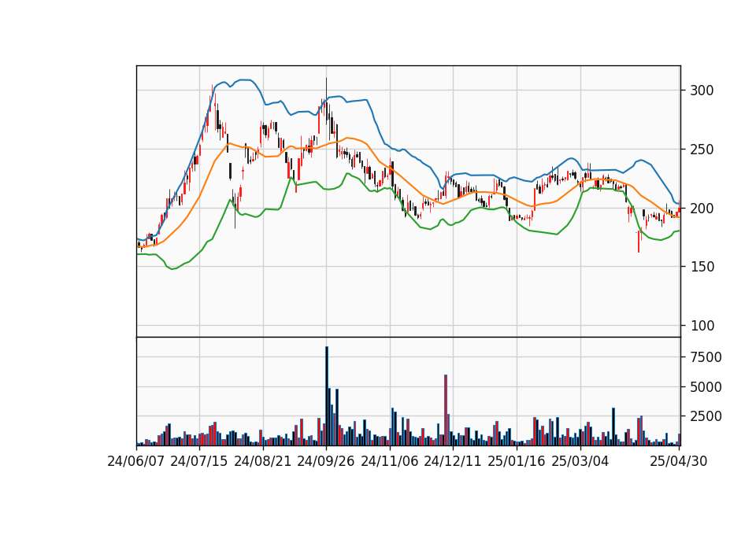Click the 250 price axis label
Screen dimensions: 756x543
(702, 150)
